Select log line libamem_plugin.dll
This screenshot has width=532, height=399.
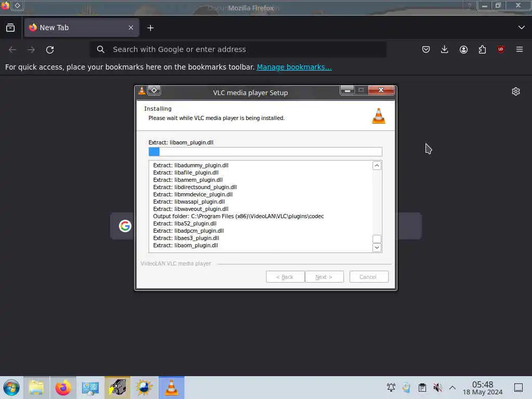188,180
